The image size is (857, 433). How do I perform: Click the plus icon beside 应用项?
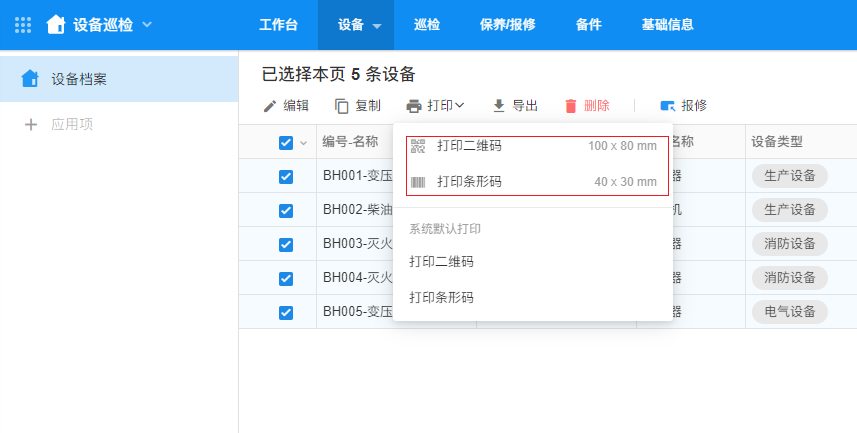[x=30, y=125]
